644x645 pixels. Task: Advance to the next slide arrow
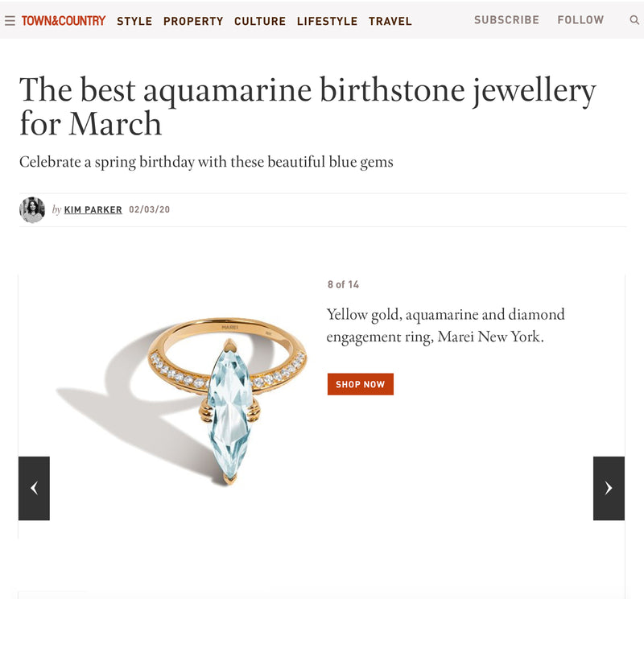609,488
